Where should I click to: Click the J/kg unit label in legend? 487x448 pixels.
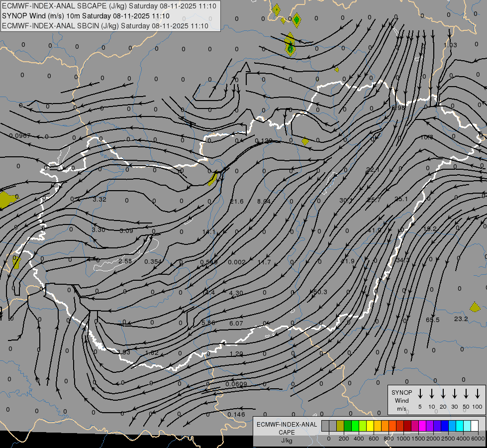pos(287,441)
